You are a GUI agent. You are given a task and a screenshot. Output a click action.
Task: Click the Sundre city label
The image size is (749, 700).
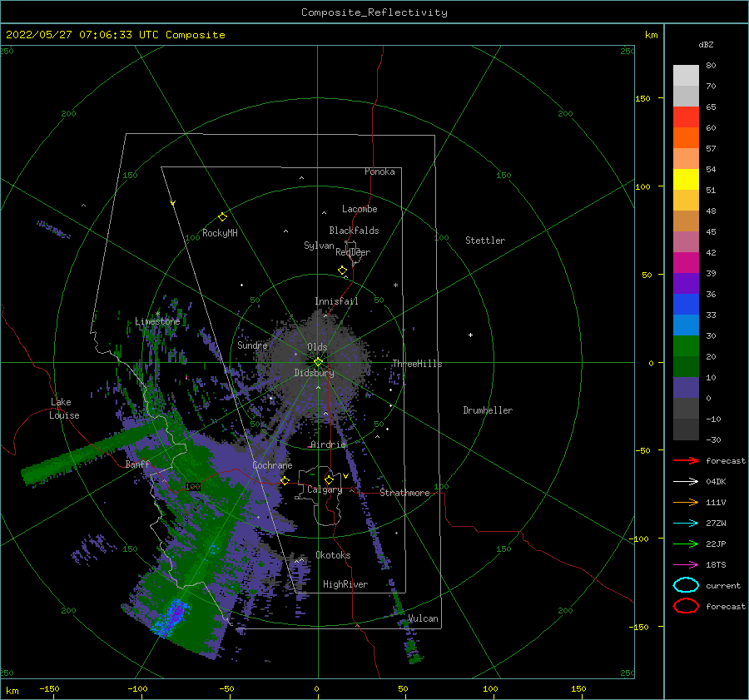point(252,345)
